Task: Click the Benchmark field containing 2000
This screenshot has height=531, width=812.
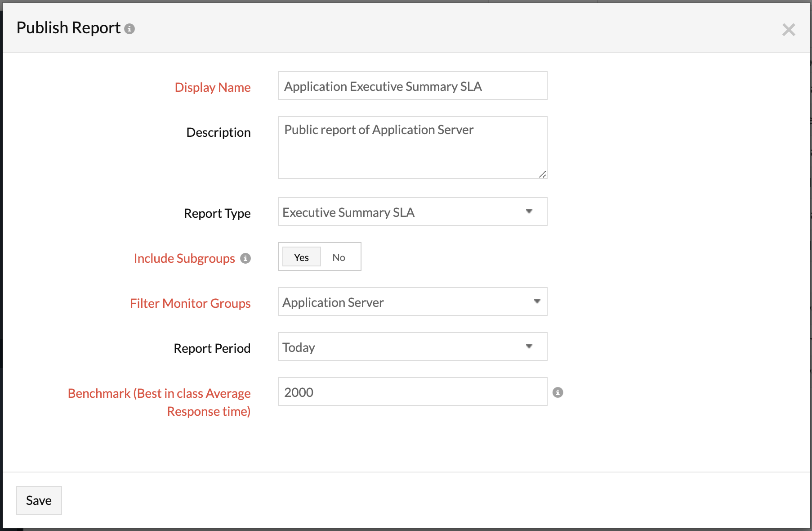Action: click(x=412, y=391)
